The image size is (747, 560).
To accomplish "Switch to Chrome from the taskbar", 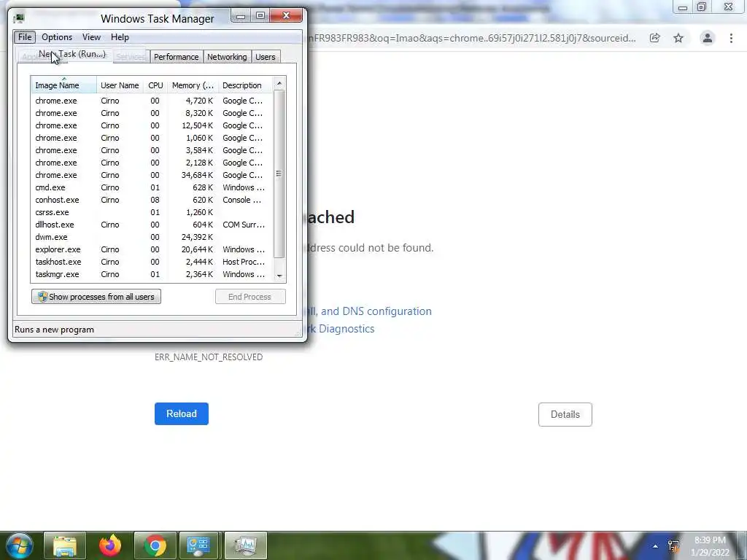I will pyautogui.click(x=155, y=545).
